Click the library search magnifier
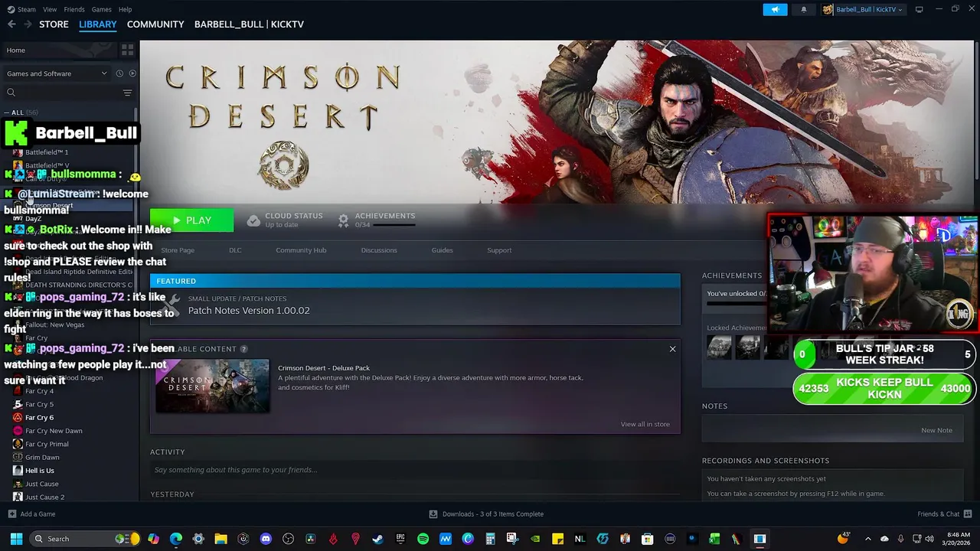 coord(11,93)
